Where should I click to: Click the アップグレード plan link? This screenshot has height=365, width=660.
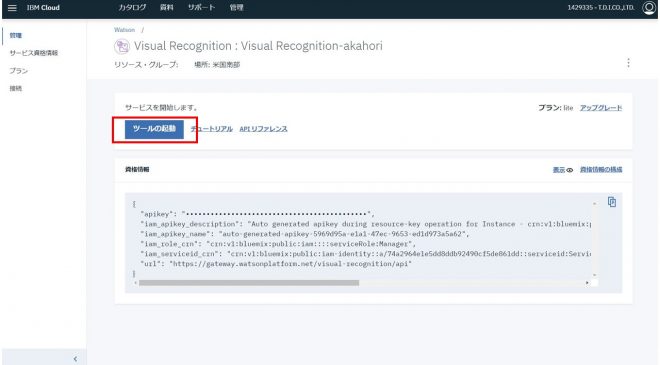pos(601,108)
